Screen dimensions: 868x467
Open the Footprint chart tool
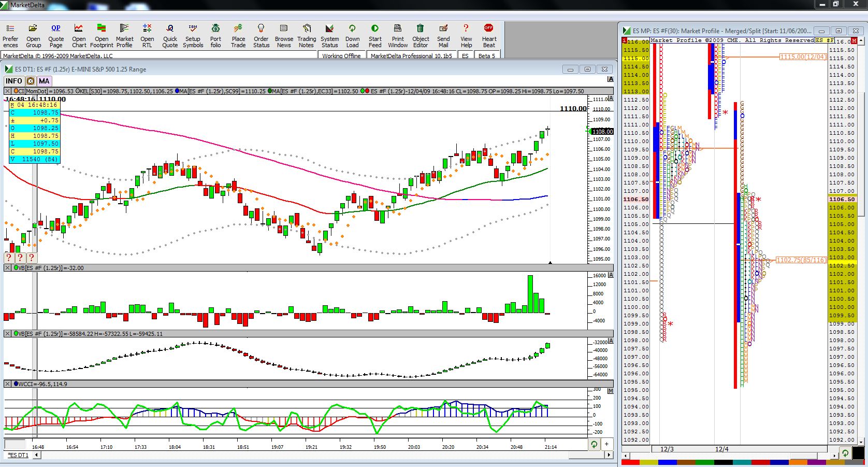(102, 35)
